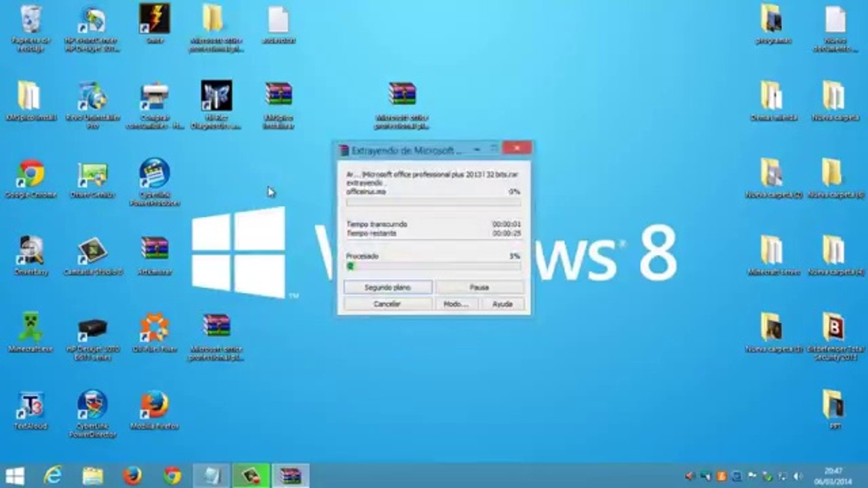Switch to the green recorder taskbar app
The height and width of the screenshot is (488, 868).
251,476
